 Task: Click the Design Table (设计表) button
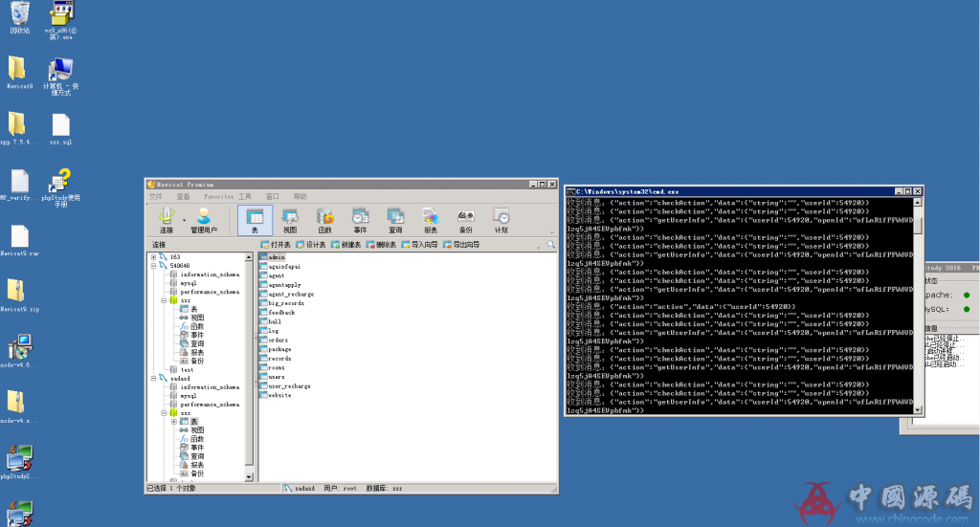[311, 245]
